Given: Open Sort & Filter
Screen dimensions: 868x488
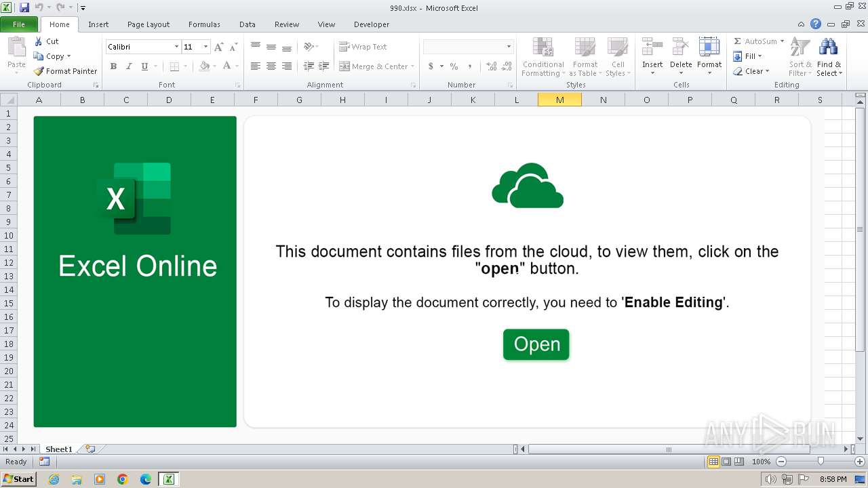Looking at the screenshot, I should [800, 57].
